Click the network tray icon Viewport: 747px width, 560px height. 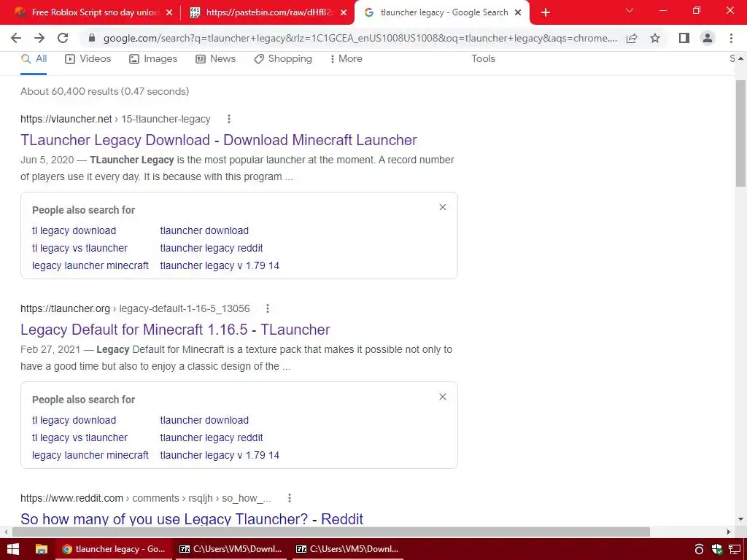click(x=734, y=549)
